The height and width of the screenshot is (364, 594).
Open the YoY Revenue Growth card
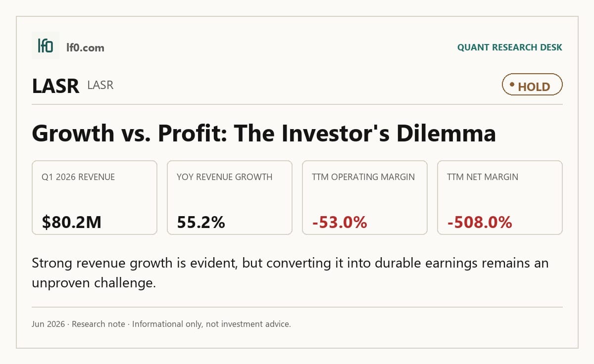tap(230, 197)
